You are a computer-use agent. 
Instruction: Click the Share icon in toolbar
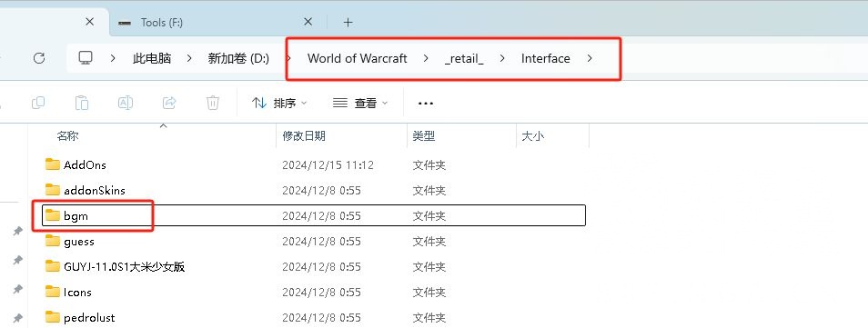pos(169,103)
